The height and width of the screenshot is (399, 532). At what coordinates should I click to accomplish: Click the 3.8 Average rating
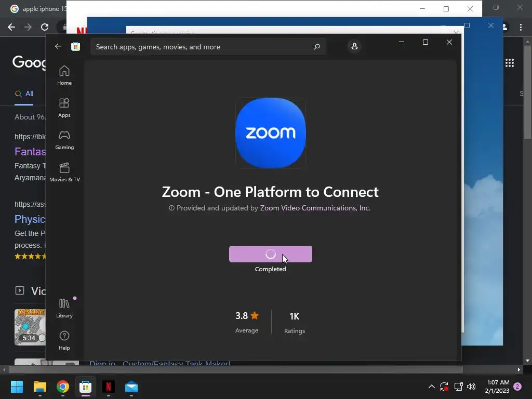(x=247, y=322)
